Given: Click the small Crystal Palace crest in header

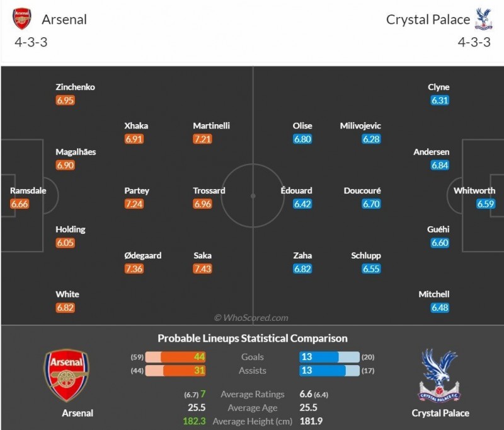Looking at the screenshot, I should 484,19.
